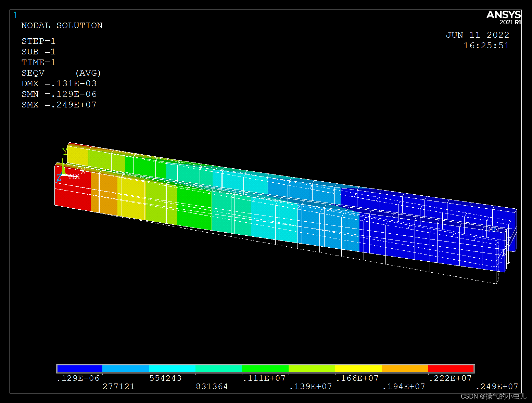Select the orange .194E+07 legend band
The width and height of the screenshot is (532, 403).
(405, 368)
